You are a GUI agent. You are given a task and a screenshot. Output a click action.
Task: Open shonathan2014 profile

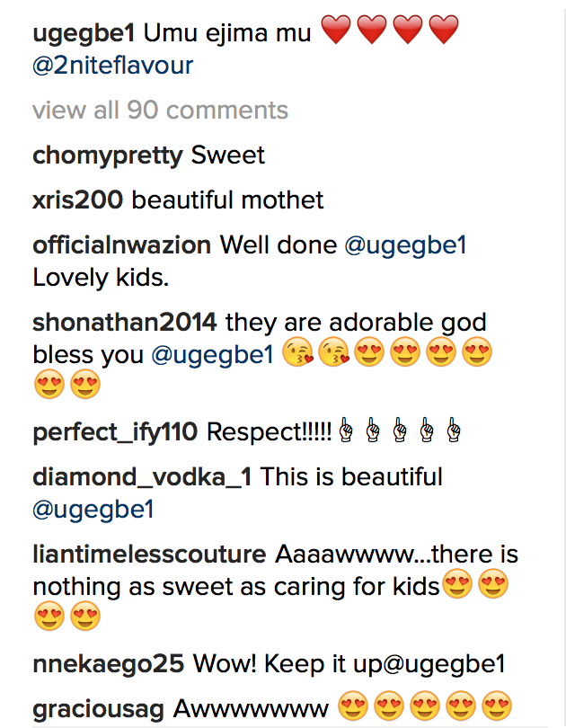click(x=123, y=322)
